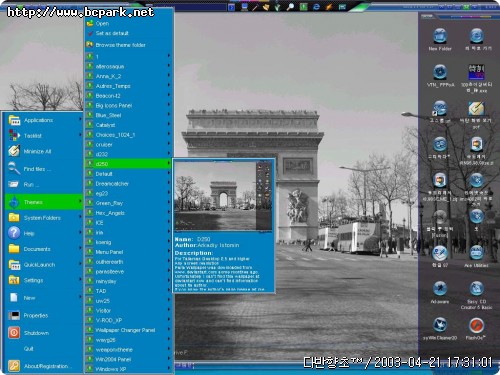Select the Anna_K_2 theme entry
This screenshot has width=500, height=375.
click(x=128, y=76)
